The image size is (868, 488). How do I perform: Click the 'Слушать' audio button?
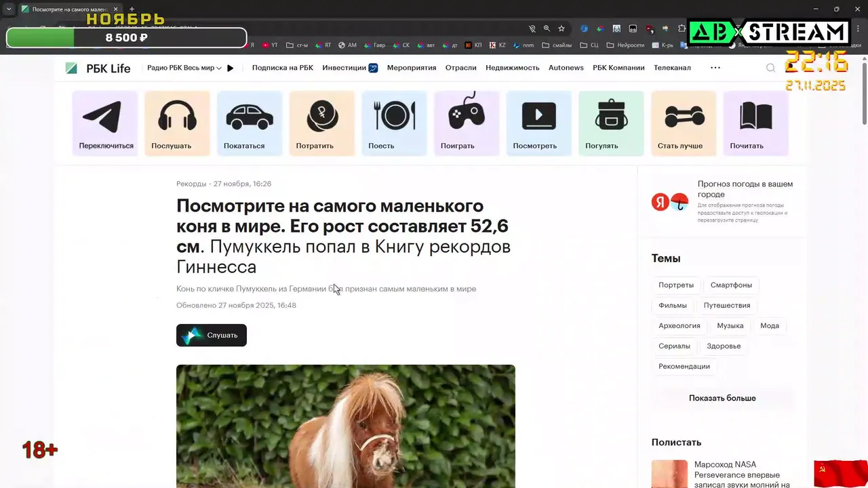click(212, 335)
